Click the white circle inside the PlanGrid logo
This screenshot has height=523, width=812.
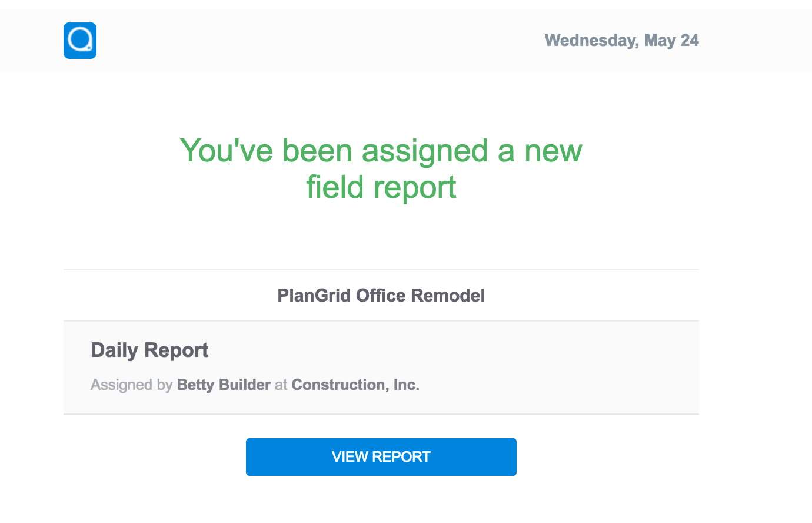click(79, 40)
